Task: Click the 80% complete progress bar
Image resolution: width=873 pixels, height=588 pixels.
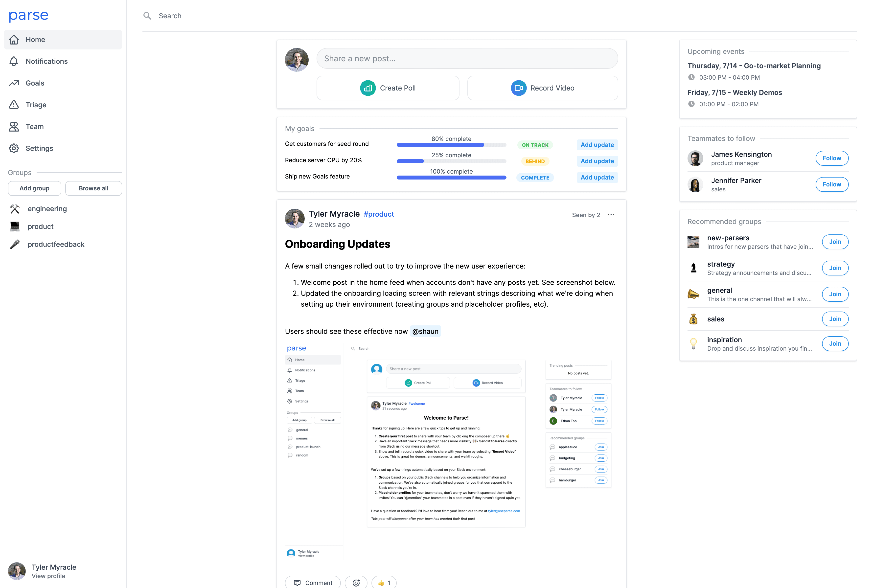Action: (x=451, y=145)
